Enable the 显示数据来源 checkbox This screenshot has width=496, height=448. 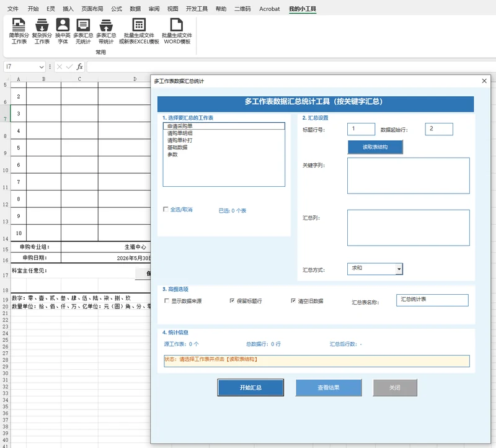point(167,301)
